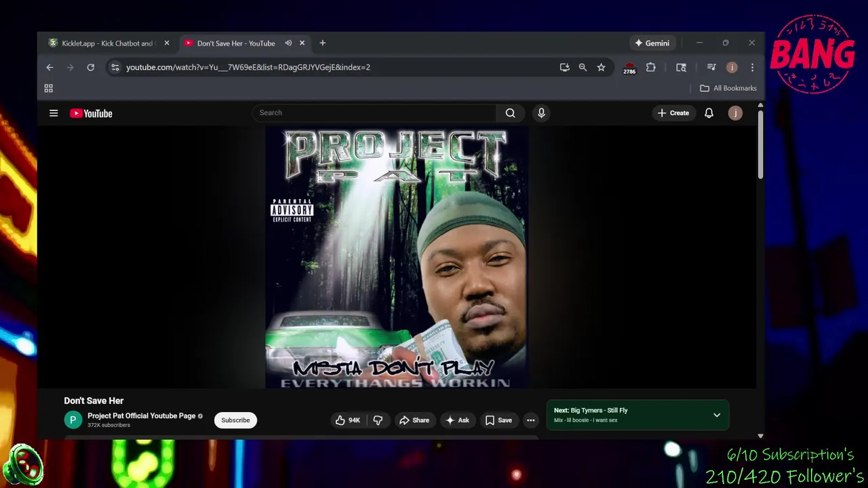Click the browser address bar URL
This screenshot has width=868, height=488.
click(x=248, y=67)
